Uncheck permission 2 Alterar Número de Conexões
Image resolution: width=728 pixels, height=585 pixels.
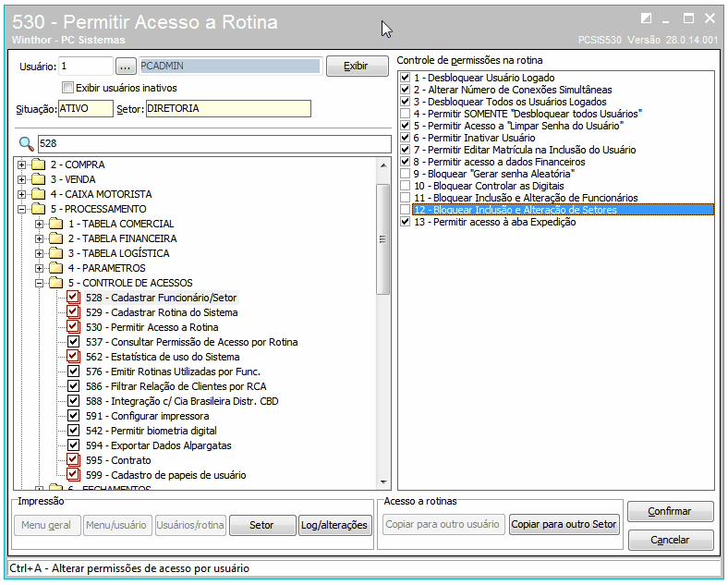pyautogui.click(x=406, y=90)
